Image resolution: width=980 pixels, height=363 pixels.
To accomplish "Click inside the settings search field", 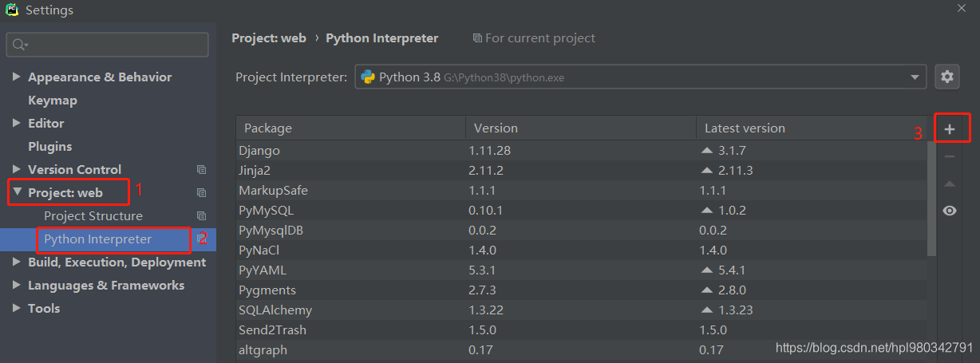I will tap(108, 45).
